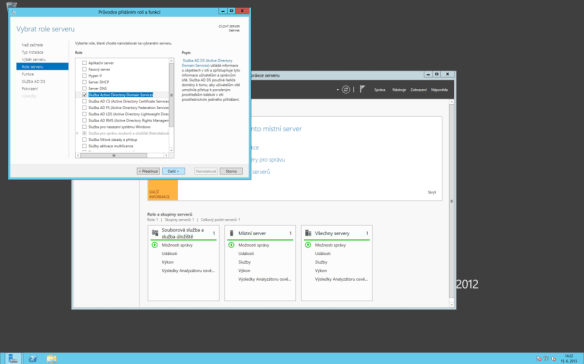Open PowerShell from the taskbar
The image size is (584, 364).
pos(33,358)
